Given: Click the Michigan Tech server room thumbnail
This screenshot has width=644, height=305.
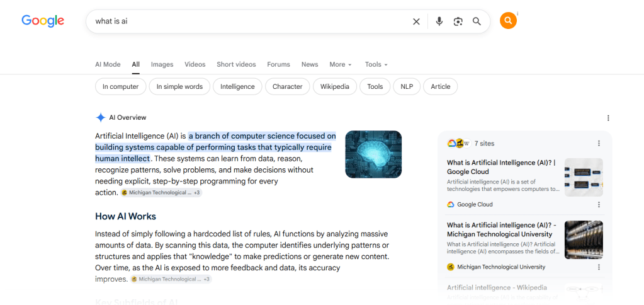Looking at the screenshot, I should [x=584, y=239].
